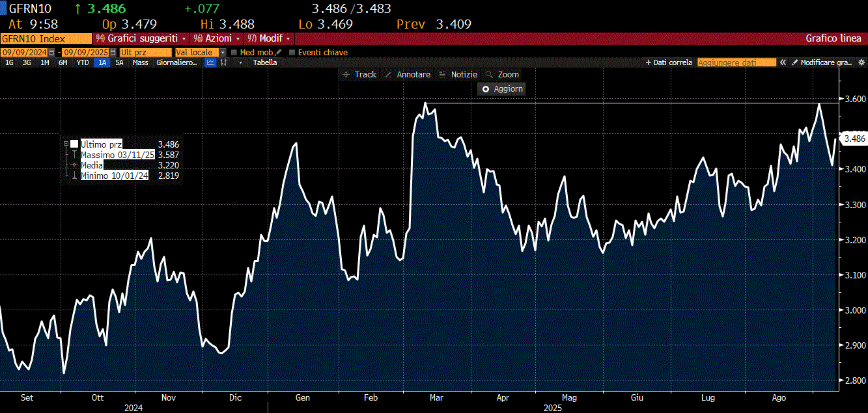Toggle the Eventi chiave checkbox
Image resolution: width=868 pixels, height=413 pixels.
(292, 53)
